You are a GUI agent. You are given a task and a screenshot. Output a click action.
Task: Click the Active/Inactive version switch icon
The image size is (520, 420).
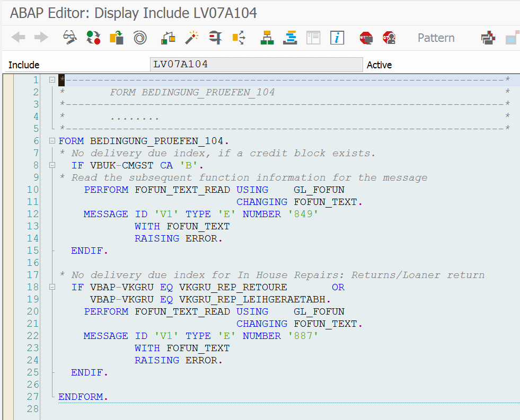(x=93, y=38)
